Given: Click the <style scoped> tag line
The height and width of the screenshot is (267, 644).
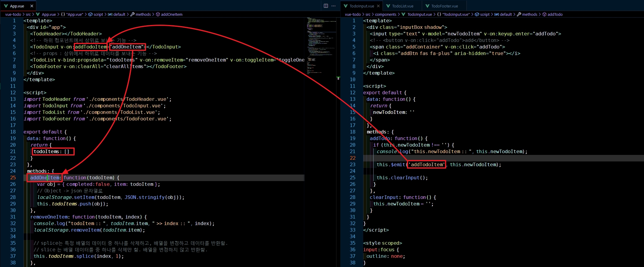Looking at the screenshot, I should tap(383, 243).
